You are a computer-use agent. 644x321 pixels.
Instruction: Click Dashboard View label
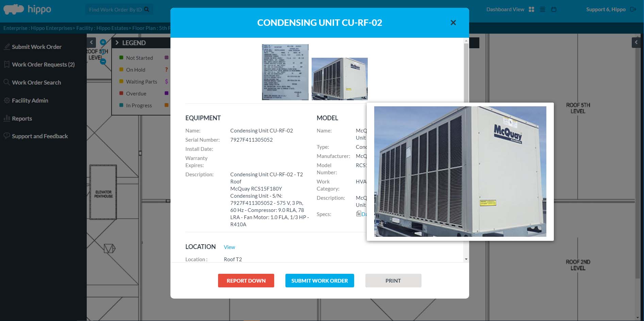(x=505, y=10)
